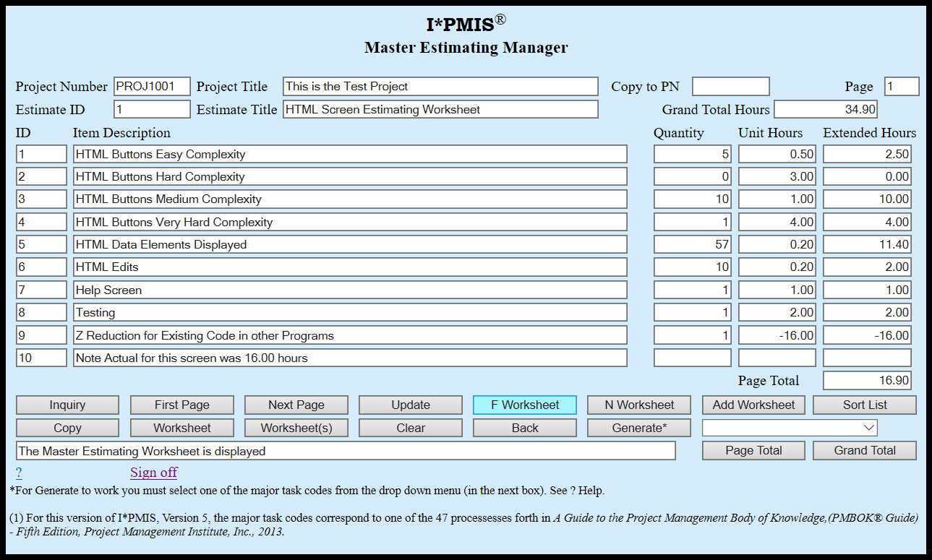
Task: Open Help via the question mark link
Action: (18, 472)
